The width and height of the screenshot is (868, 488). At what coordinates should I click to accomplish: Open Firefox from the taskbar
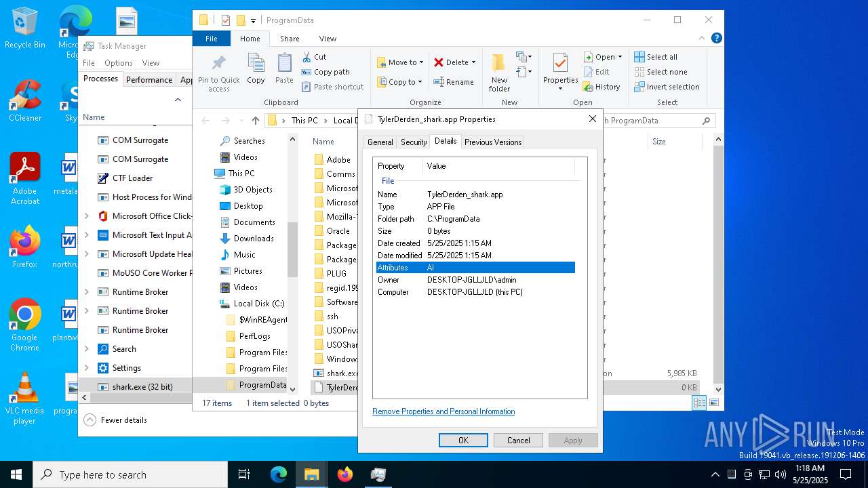345,474
